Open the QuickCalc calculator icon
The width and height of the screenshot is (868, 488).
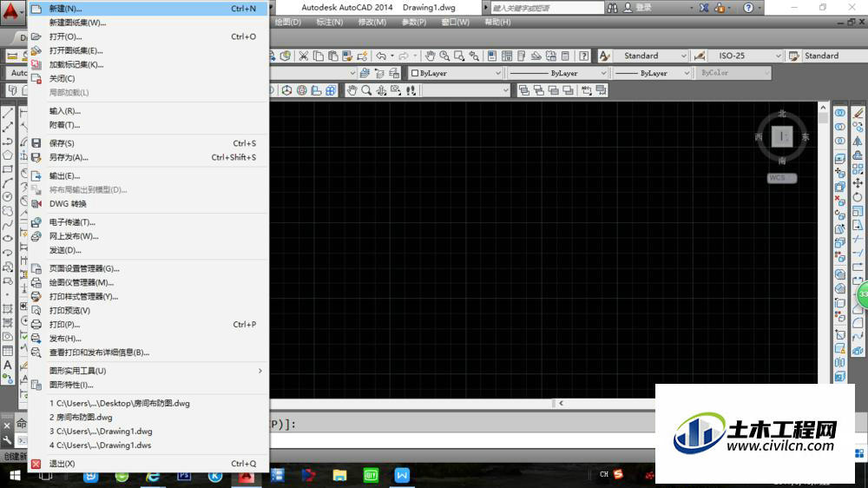[565, 56]
